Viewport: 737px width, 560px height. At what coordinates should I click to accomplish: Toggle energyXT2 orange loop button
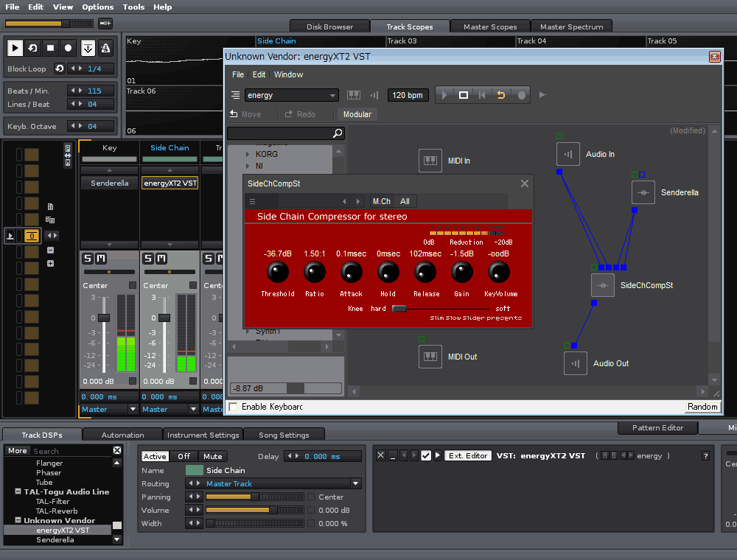pos(501,95)
